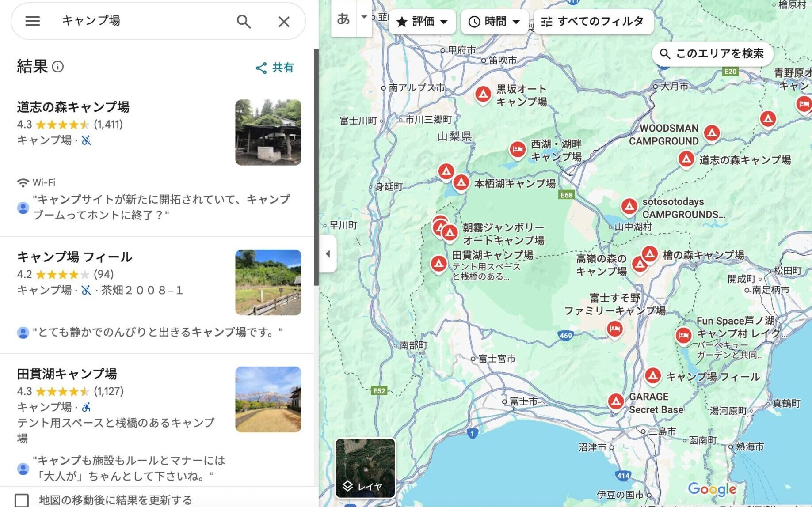Screen dimensions: 812x507
Task: Select 富士すそ野ファミリーキャンプ場 lodging pin
Action: [x=614, y=329]
